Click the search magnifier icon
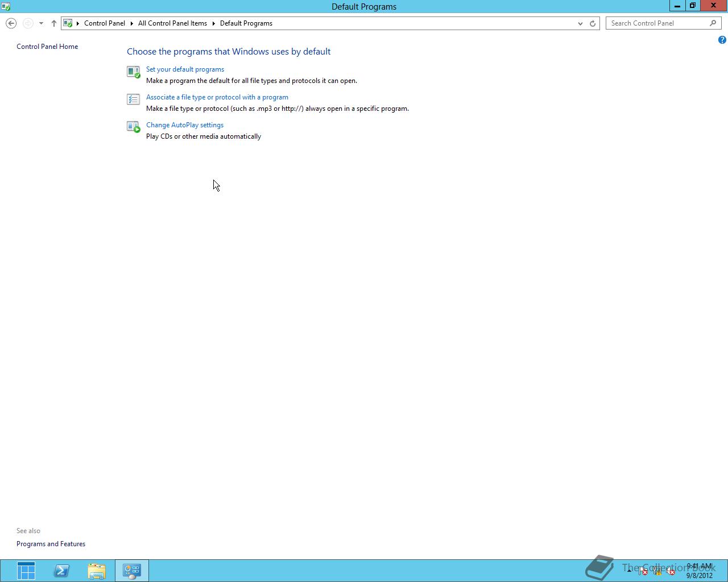This screenshot has height=582, width=728. 713,23
